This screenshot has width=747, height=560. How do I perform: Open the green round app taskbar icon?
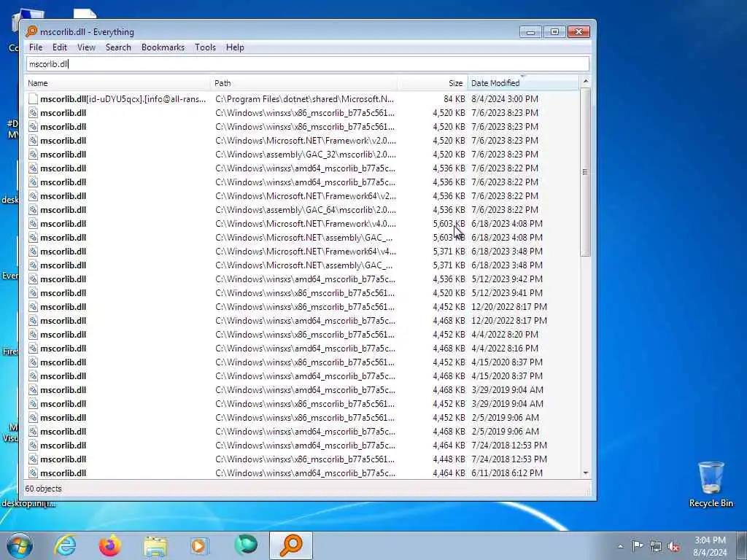(246, 545)
